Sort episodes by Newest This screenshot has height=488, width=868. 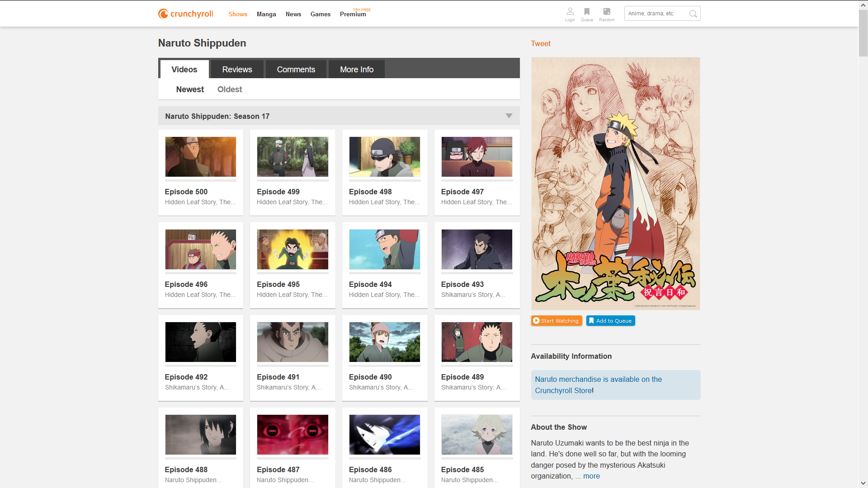pyautogui.click(x=190, y=89)
